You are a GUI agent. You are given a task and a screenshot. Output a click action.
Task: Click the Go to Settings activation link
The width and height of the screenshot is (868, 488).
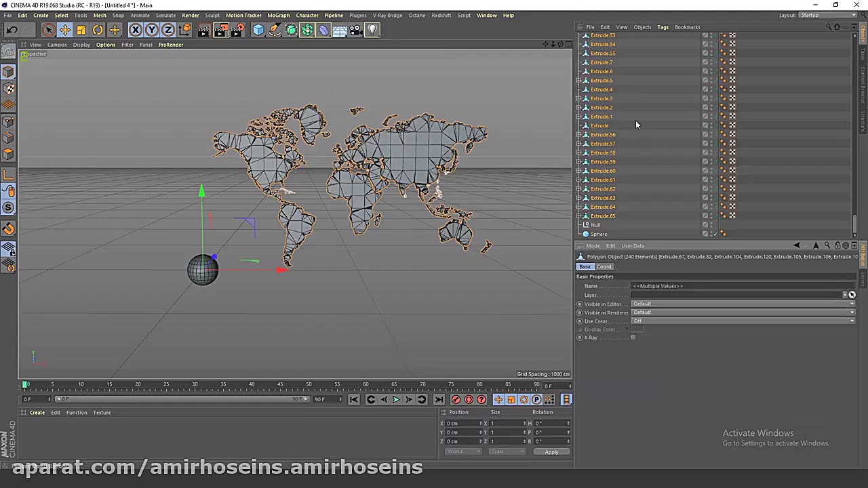click(x=776, y=443)
